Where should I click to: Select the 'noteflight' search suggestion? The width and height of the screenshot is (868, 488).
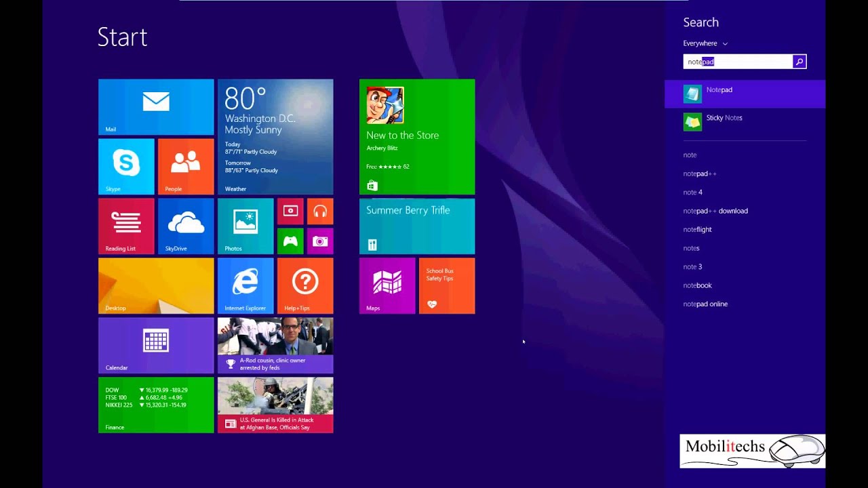[x=697, y=230]
